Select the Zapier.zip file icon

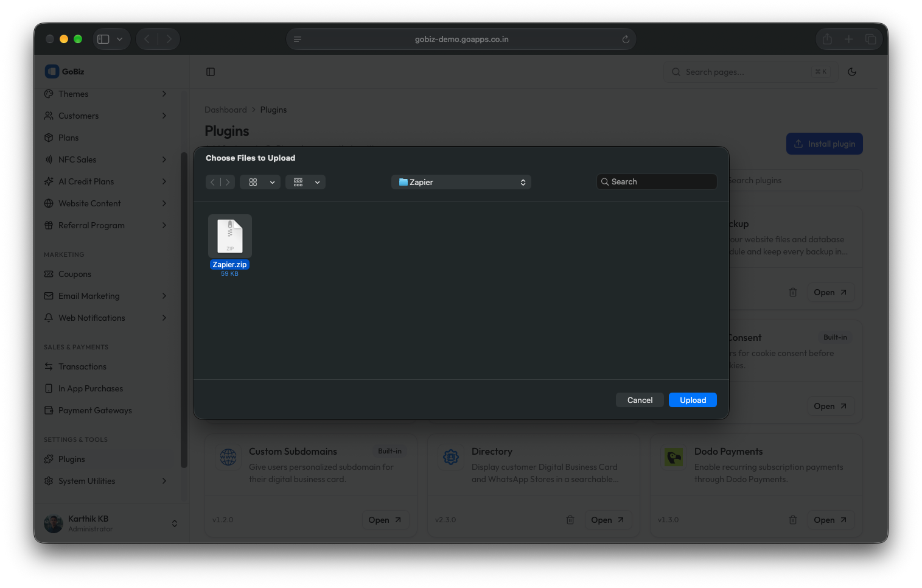tap(230, 236)
